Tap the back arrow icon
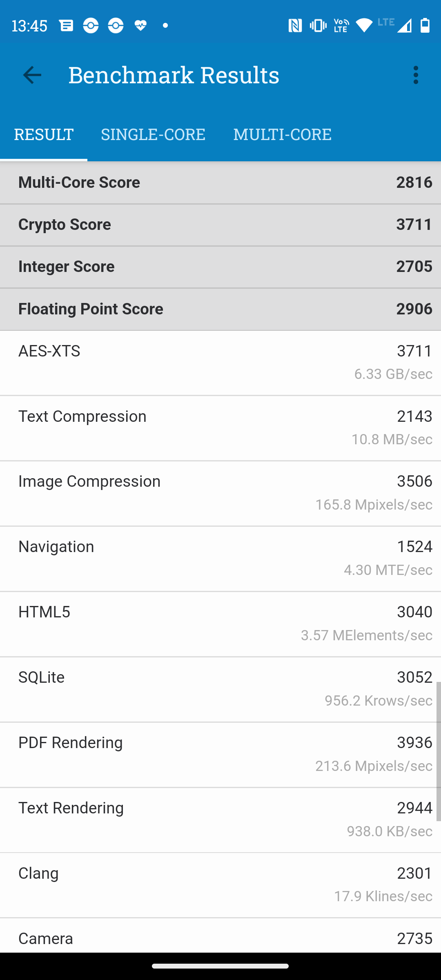Viewport: 441px width, 980px height. (x=32, y=75)
